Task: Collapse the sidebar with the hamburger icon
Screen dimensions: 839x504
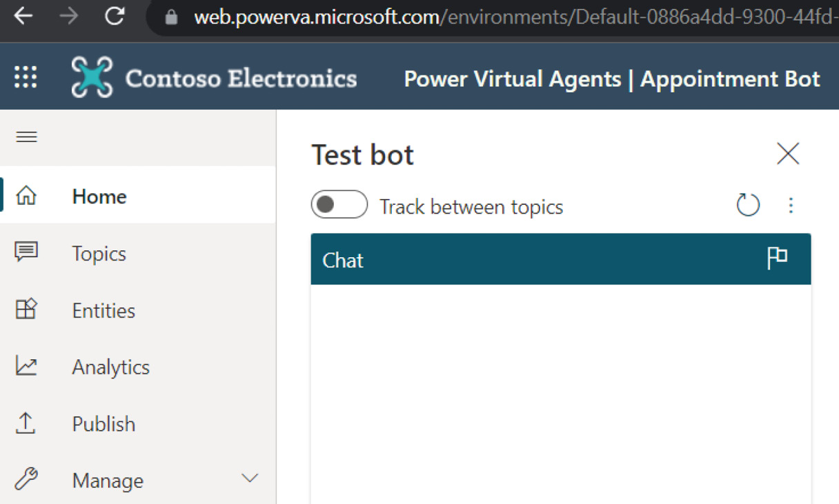Action: [26, 137]
